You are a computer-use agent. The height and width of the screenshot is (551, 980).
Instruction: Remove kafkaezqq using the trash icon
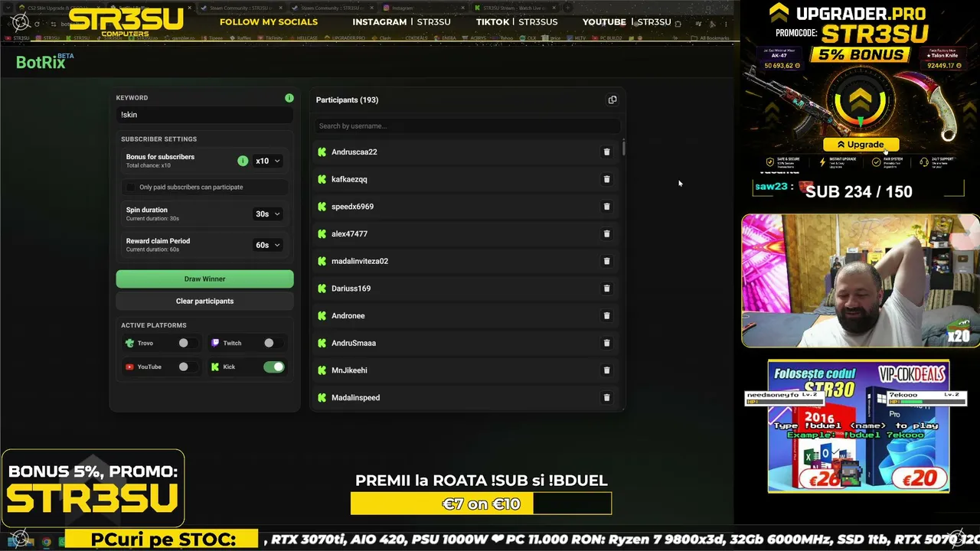point(606,179)
